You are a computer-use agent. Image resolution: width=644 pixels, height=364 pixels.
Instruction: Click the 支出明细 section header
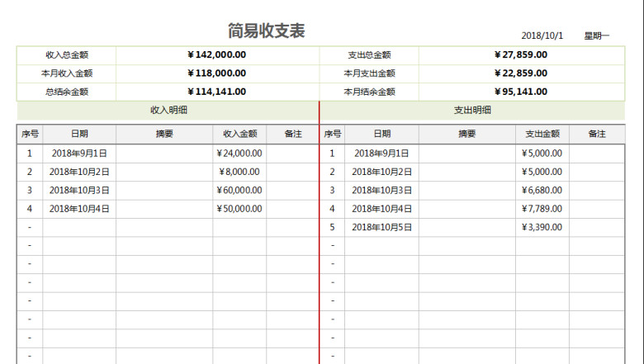click(472, 110)
